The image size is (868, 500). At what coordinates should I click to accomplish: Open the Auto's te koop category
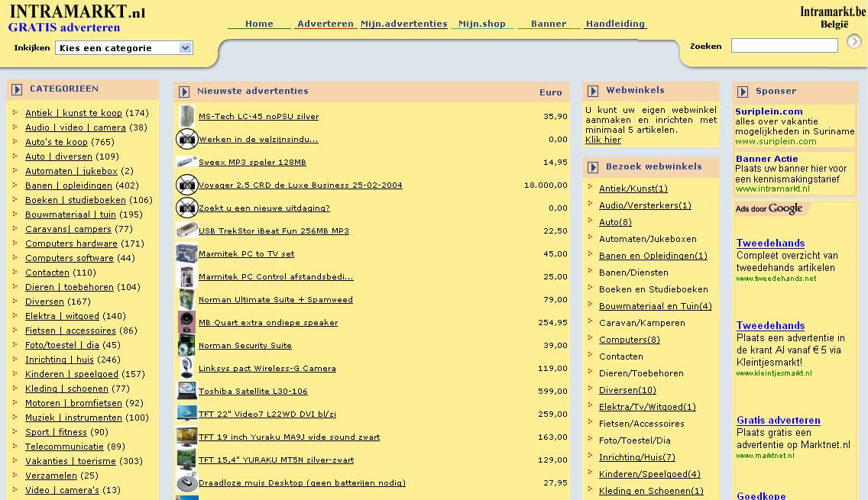click(57, 142)
